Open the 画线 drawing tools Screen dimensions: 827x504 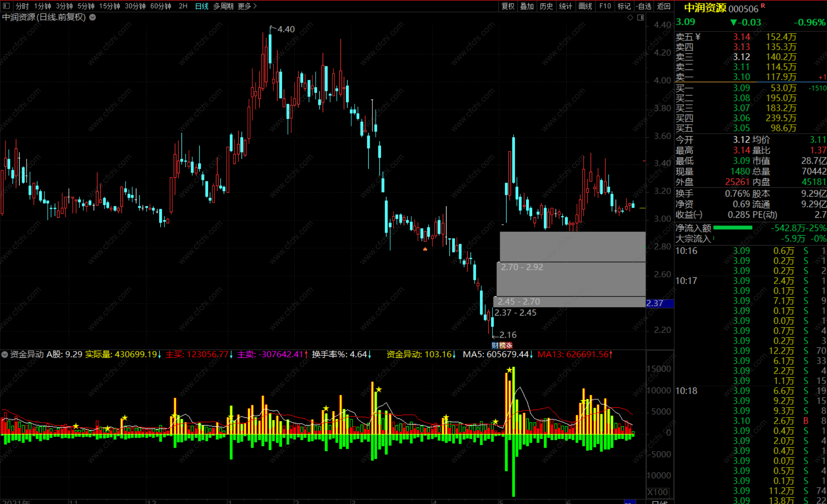click(585, 6)
